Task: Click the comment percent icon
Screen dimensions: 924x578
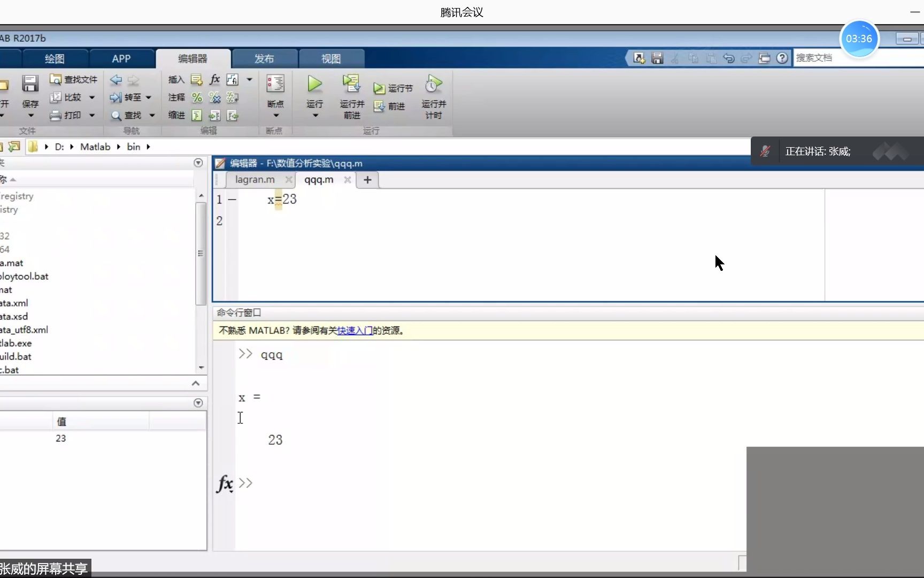Action: (197, 97)
